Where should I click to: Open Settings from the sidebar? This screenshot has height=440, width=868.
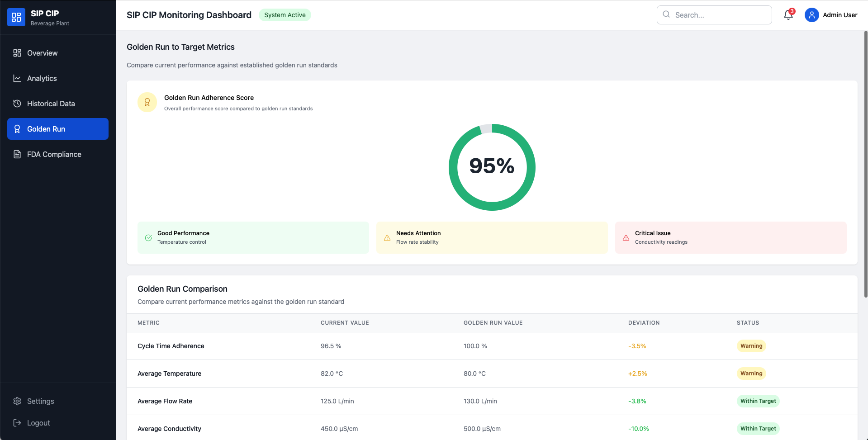coord(40,401)
